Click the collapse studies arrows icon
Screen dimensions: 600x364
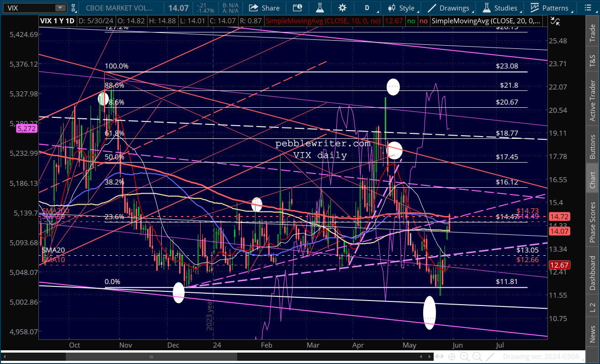click(x=555, y=21)
